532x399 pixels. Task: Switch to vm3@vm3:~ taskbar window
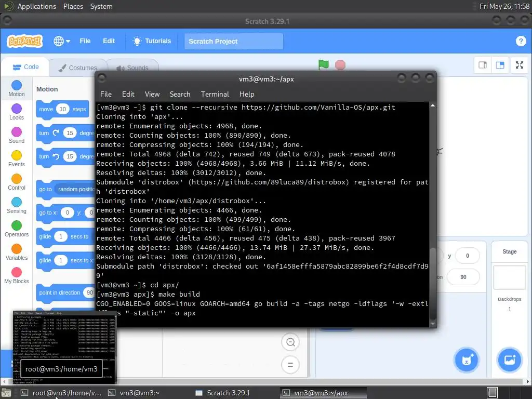tap(148, 393)
